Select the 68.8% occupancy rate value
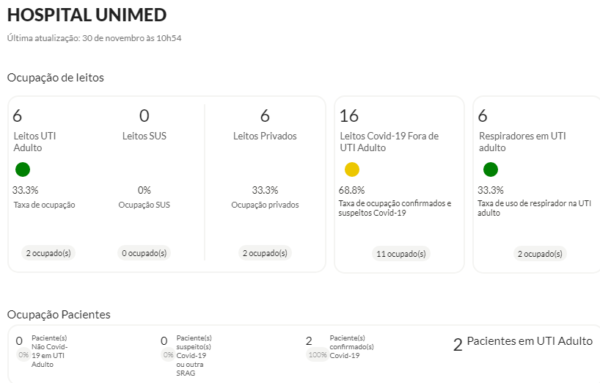 pyautogui.click(x=352, y=190)
